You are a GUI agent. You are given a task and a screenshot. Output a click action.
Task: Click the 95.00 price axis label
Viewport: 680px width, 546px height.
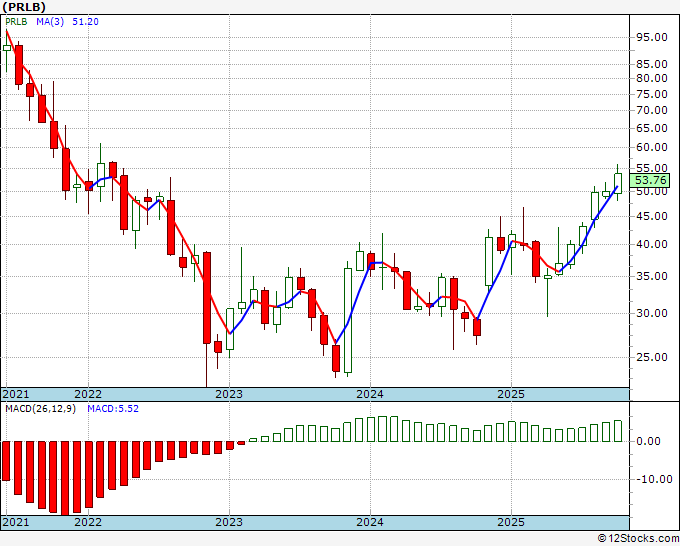pos(652,37)
